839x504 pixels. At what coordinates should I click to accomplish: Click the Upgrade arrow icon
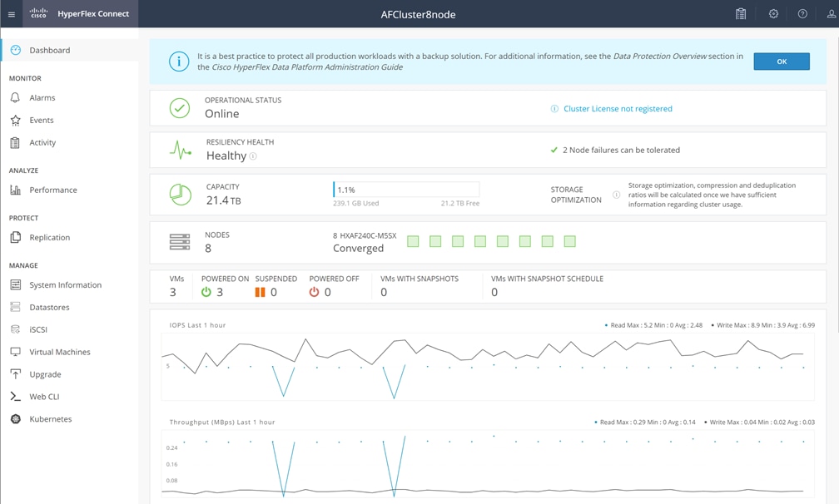pyautogui.click(x=16, y=374)
